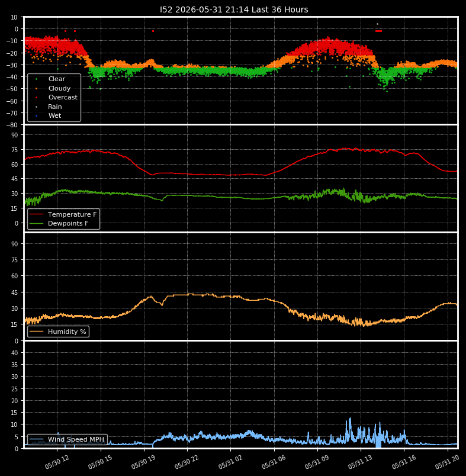Click the green line sample beside Dewpoints F
466x476 pixels.
click(x=37, y=223)
